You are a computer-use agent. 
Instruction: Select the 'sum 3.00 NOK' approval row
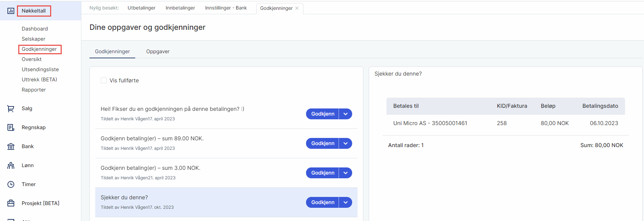click(226, 173)
